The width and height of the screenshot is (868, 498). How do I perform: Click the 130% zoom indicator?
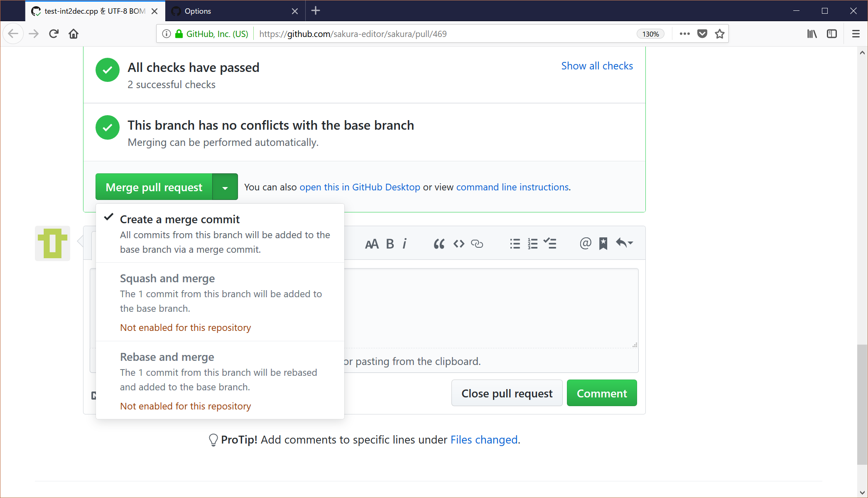650,34
